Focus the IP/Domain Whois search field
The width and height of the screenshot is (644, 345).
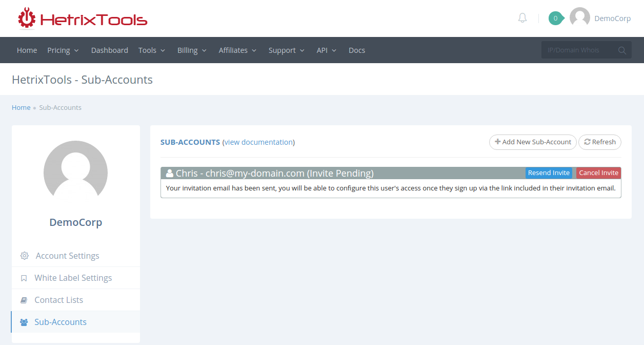click(x=579, y=50)
